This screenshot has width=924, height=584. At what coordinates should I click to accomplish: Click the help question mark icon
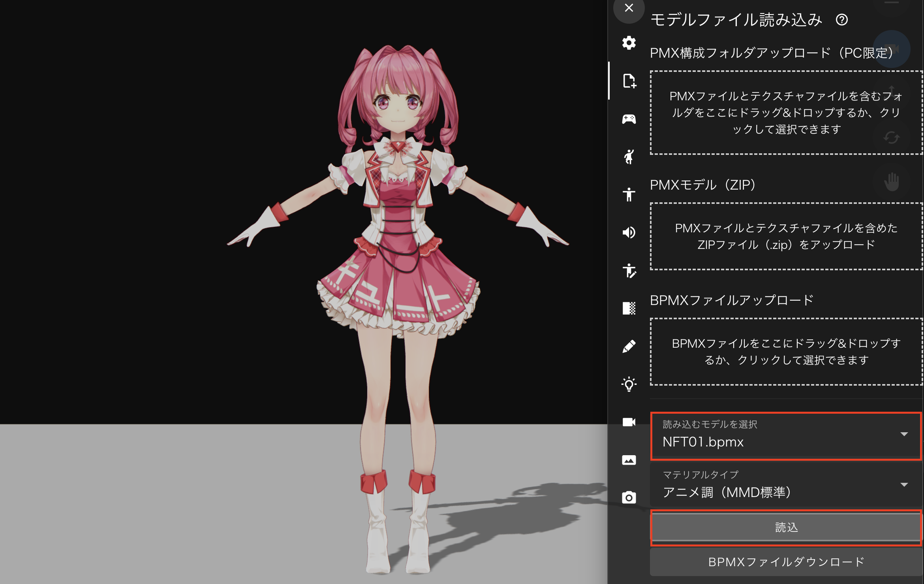pos(841,20)
